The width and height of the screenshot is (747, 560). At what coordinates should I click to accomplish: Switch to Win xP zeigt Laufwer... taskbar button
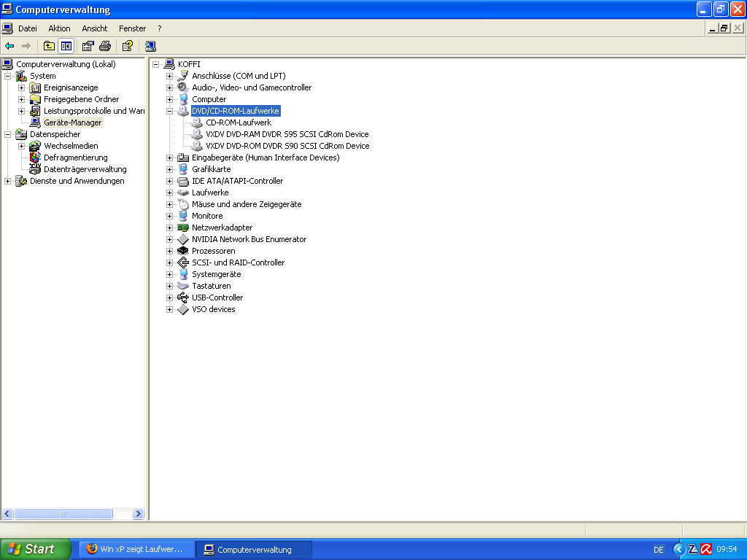click(x=136, y=549)
